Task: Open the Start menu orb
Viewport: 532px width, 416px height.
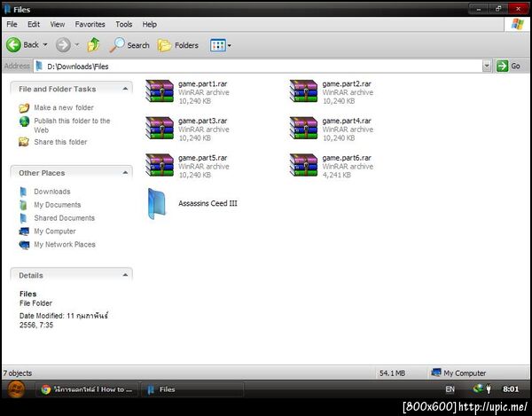Action: 16,389
